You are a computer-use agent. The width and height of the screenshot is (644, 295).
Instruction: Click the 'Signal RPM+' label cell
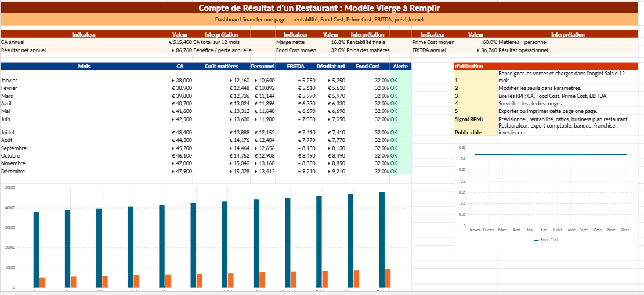point(476,119)
